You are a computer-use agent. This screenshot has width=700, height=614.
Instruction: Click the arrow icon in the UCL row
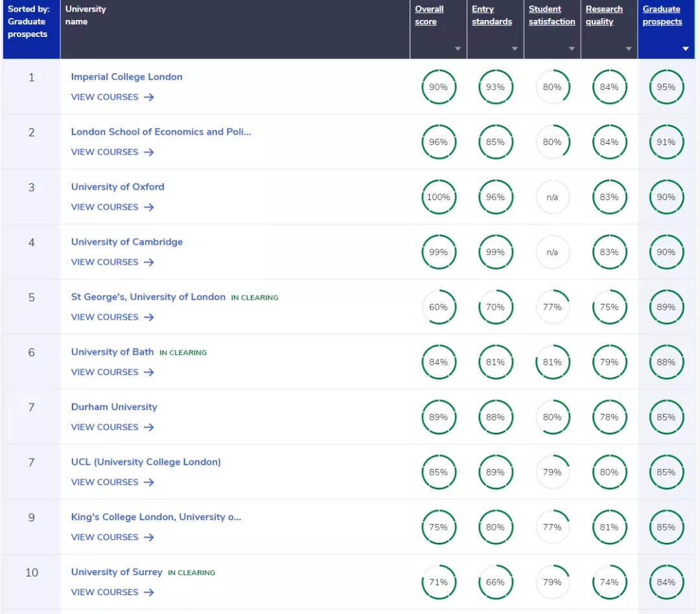click(x=148, y=482)
